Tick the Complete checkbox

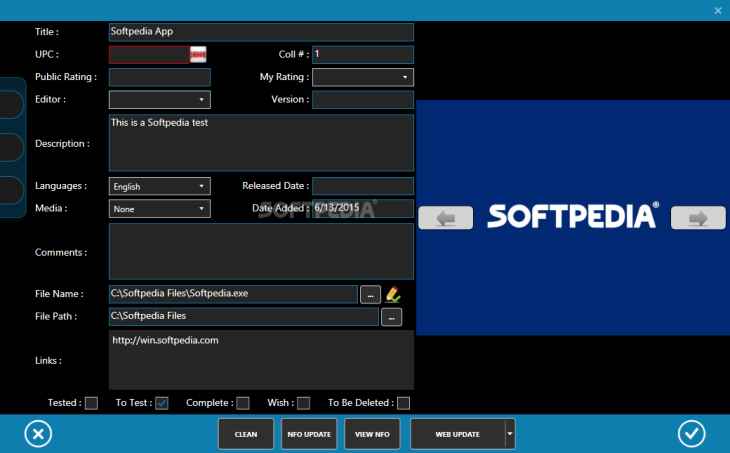243,403
